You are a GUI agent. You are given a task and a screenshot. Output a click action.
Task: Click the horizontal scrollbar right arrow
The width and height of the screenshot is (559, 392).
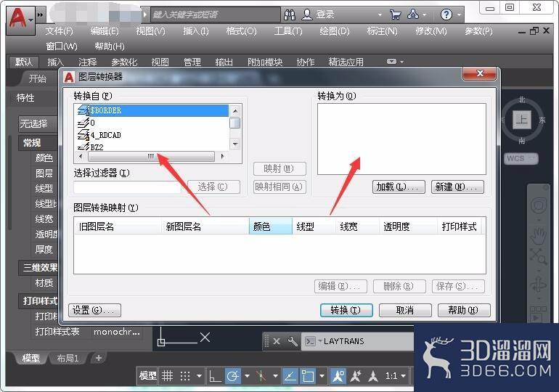point(222,157)
